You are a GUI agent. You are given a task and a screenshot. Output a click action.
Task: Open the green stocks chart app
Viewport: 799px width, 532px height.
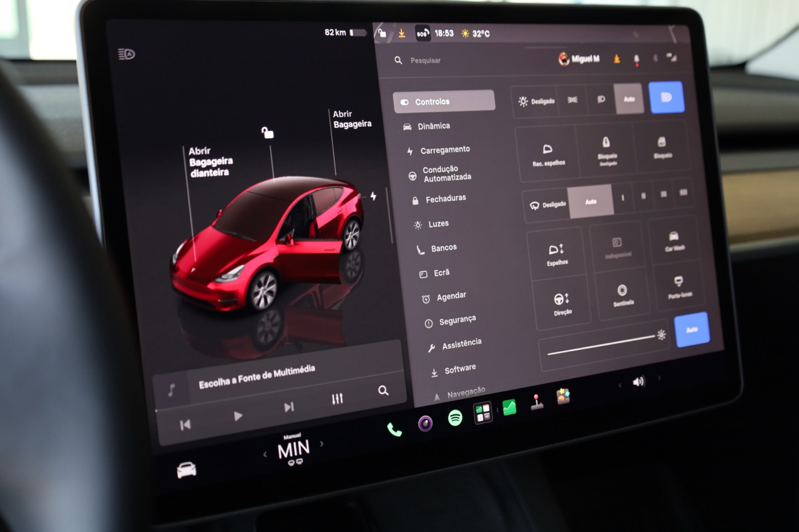[x=509, y=408]
